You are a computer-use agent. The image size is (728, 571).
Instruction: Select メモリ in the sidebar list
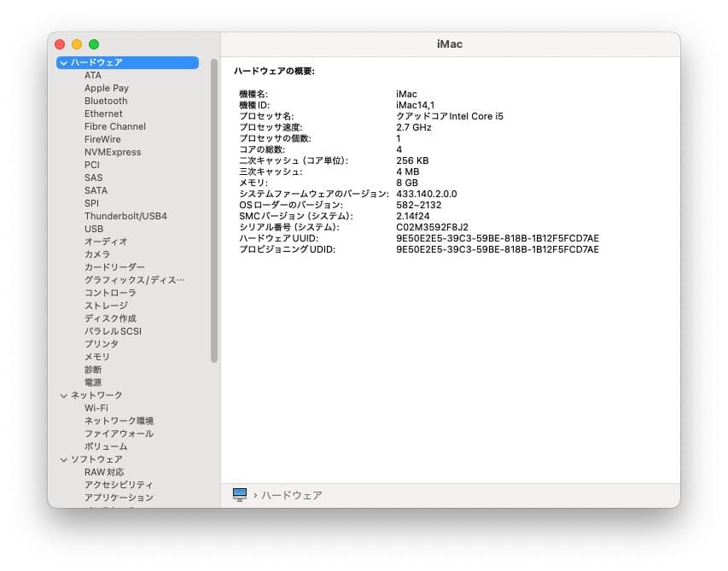(97, 357)
